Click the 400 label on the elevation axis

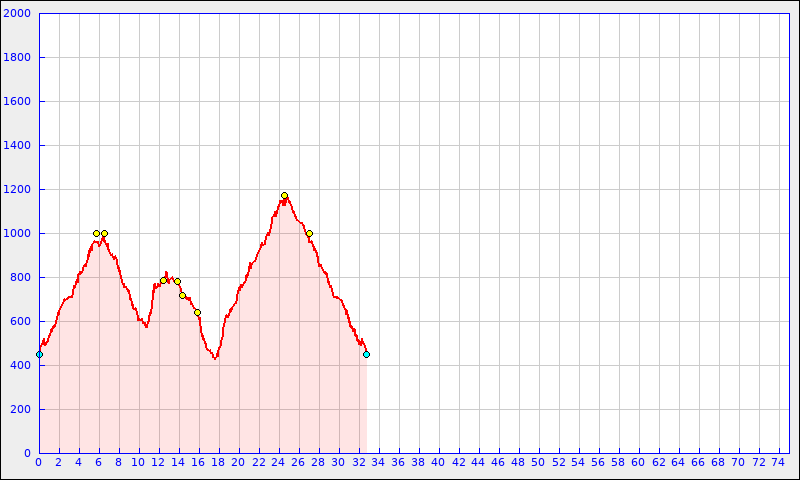[21, 366]
